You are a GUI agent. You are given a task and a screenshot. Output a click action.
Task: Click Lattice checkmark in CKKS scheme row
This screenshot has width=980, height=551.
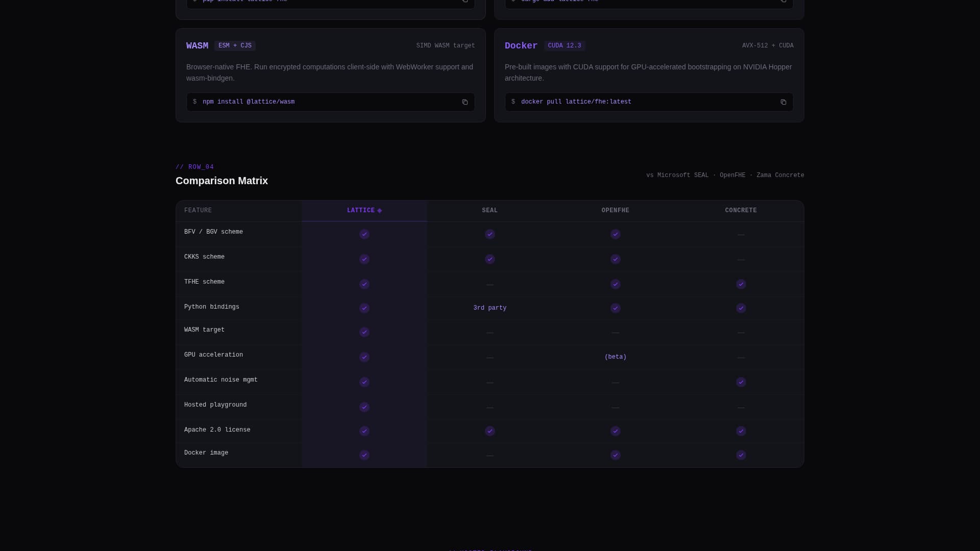[364, 259]
